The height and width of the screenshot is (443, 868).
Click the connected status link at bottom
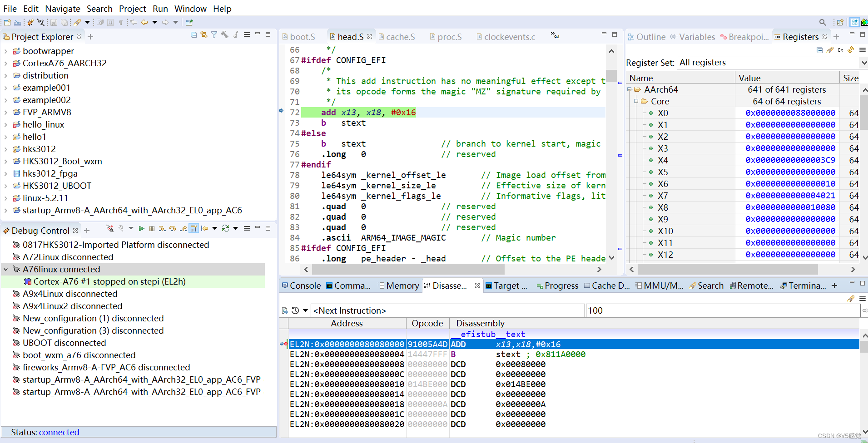[x=59, y=432]
